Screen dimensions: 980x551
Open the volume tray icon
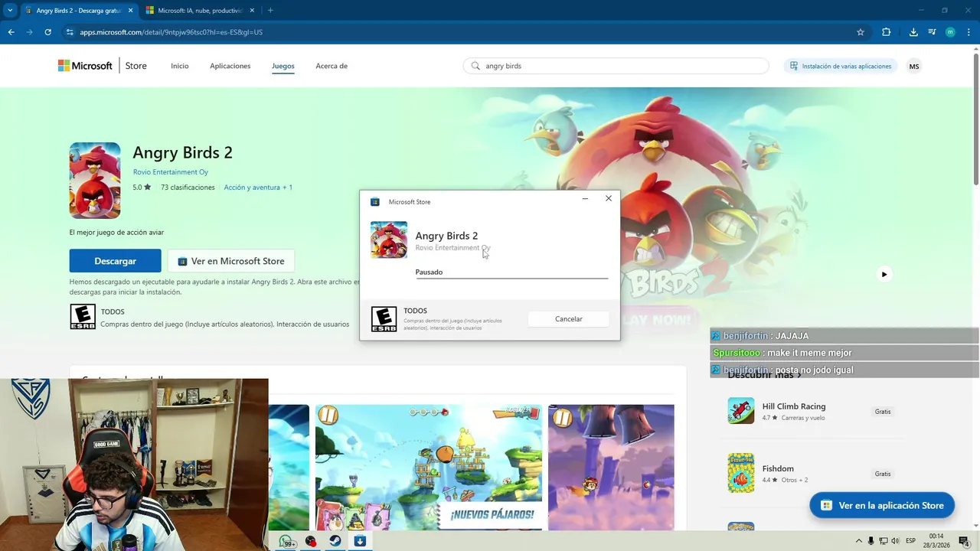click(896, 541)
